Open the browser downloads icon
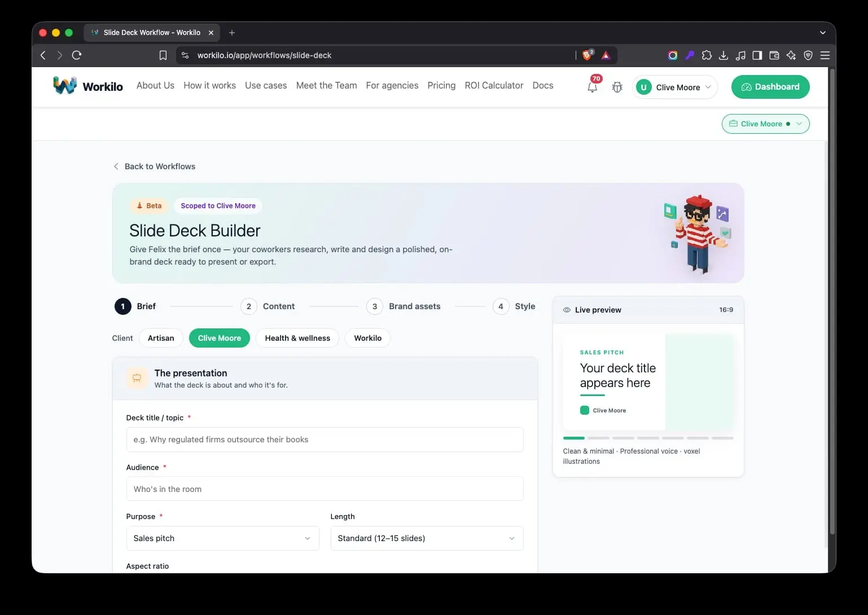 724,55
